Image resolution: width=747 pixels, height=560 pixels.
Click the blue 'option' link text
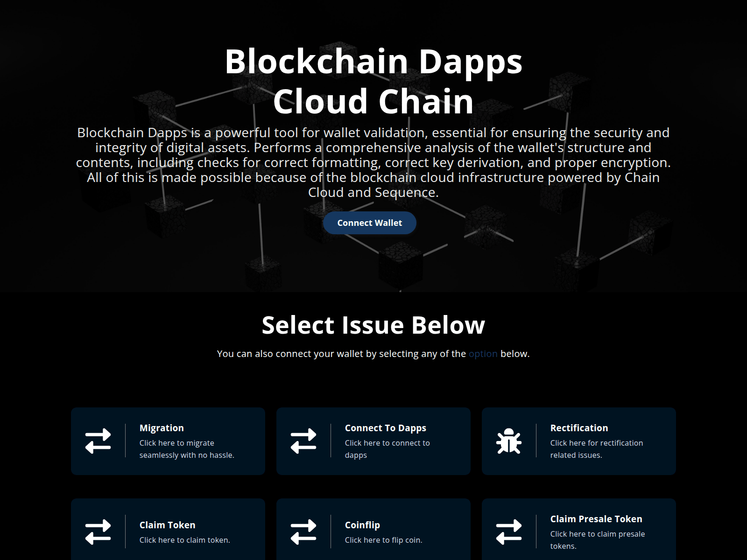coord(483,354)
